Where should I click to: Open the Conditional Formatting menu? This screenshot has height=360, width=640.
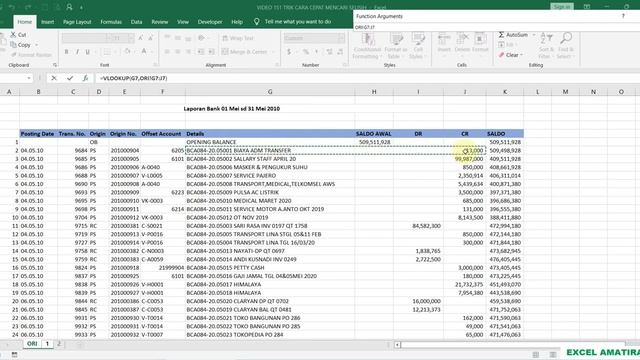(x=367, y=46)
